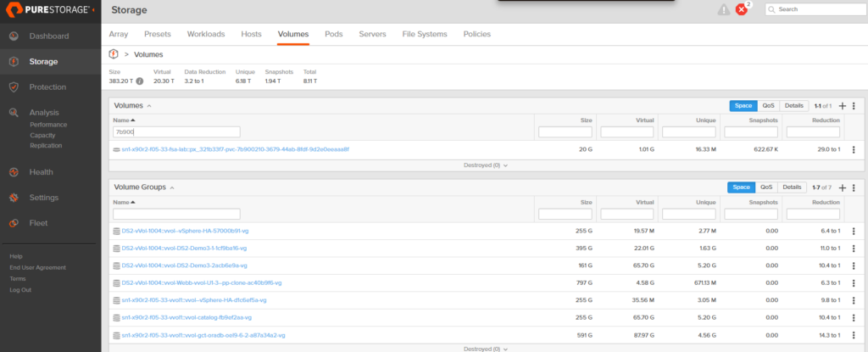Screen dimensions: 868x352
Task: Open the red critical alerts icon
Action: [743, 9]
